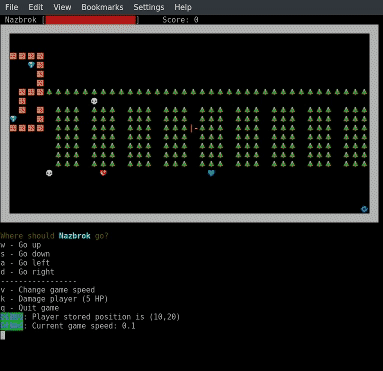Click the blue heart pickup
The image size is (383, 371).
pos(211,173)
